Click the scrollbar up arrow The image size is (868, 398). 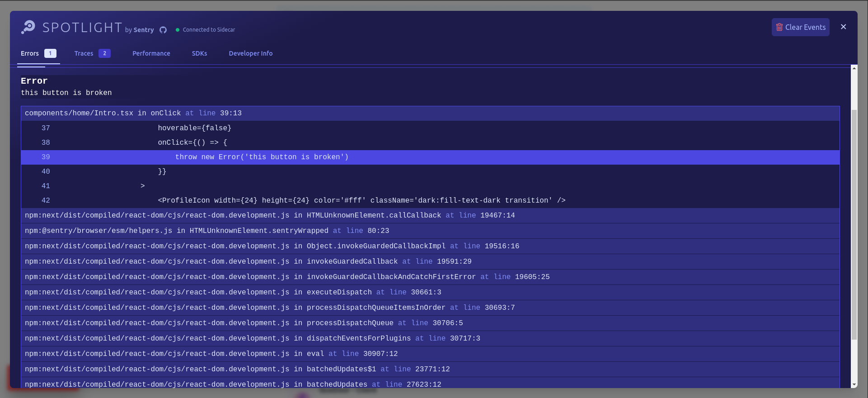pos(854,68)
